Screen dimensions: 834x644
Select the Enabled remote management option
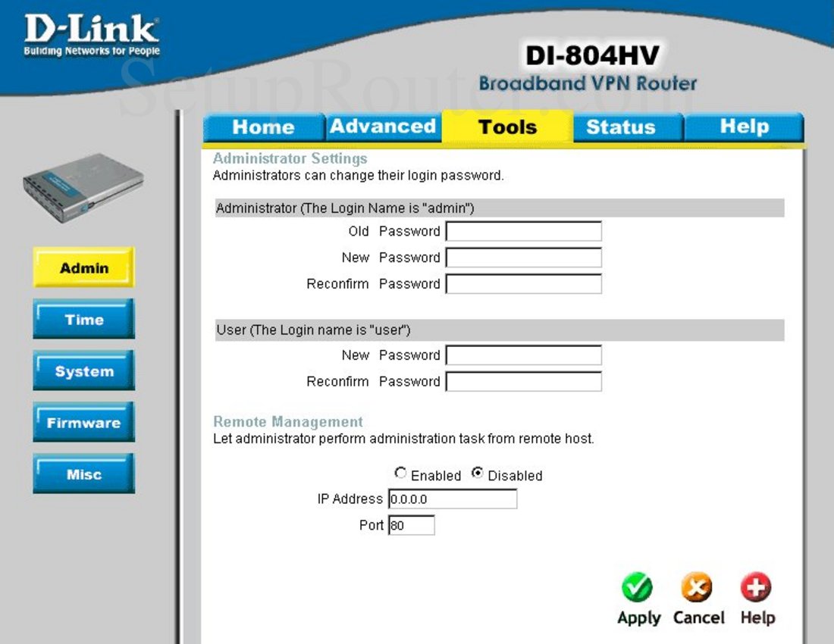coord(400,472)
